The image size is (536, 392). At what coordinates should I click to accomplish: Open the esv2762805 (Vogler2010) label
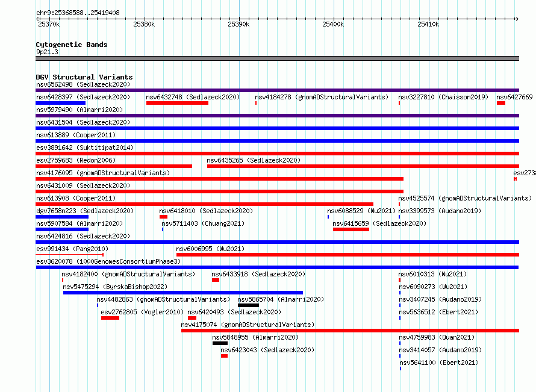(142, 312)
